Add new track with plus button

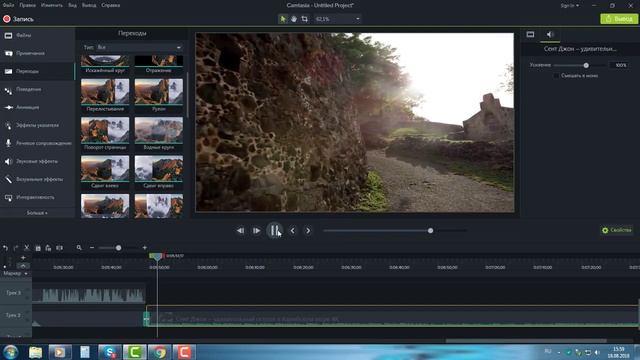(x=23, y=258)
